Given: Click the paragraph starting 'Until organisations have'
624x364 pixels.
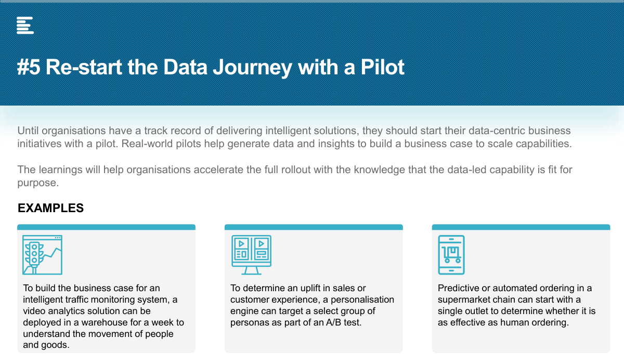Looking at the screenshot, I should point(294,137).
